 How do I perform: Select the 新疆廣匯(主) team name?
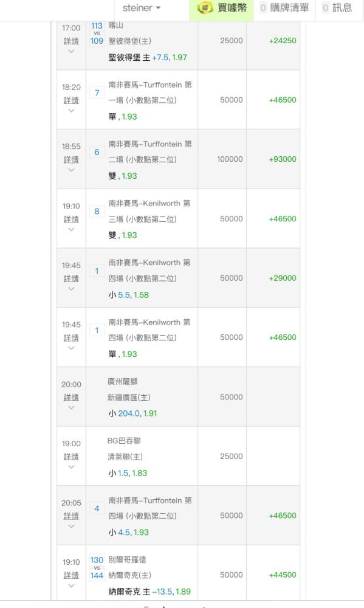129,398
